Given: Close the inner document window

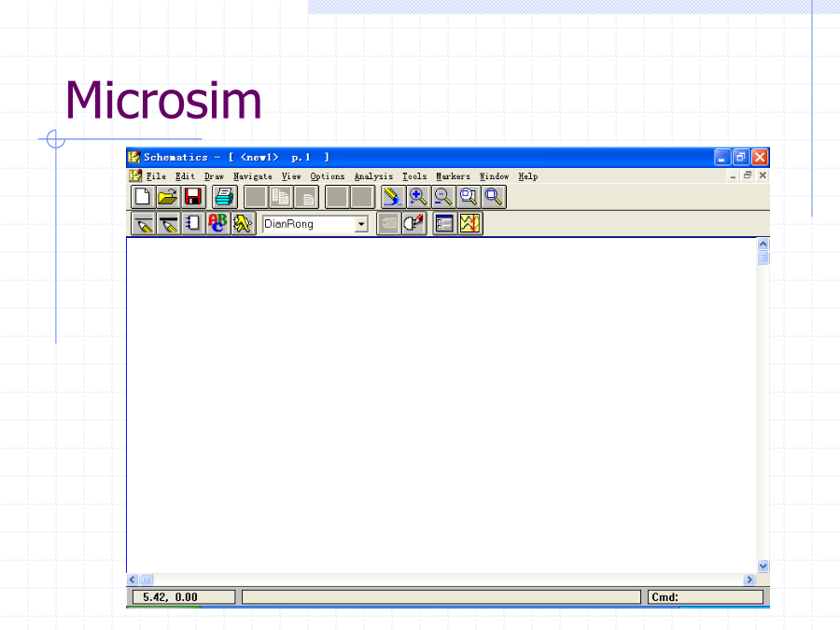Looking at the screenshot, I should (763, 175).
